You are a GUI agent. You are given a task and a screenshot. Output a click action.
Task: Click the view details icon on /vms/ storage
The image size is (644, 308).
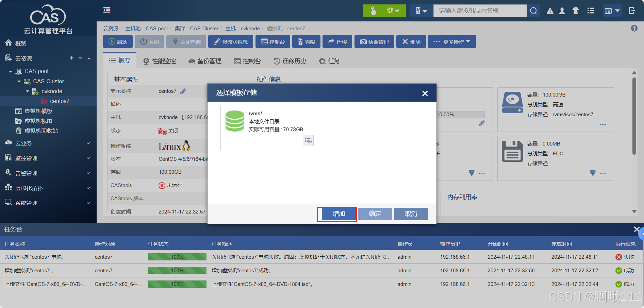pyautogui.click(x=308, y=141)
